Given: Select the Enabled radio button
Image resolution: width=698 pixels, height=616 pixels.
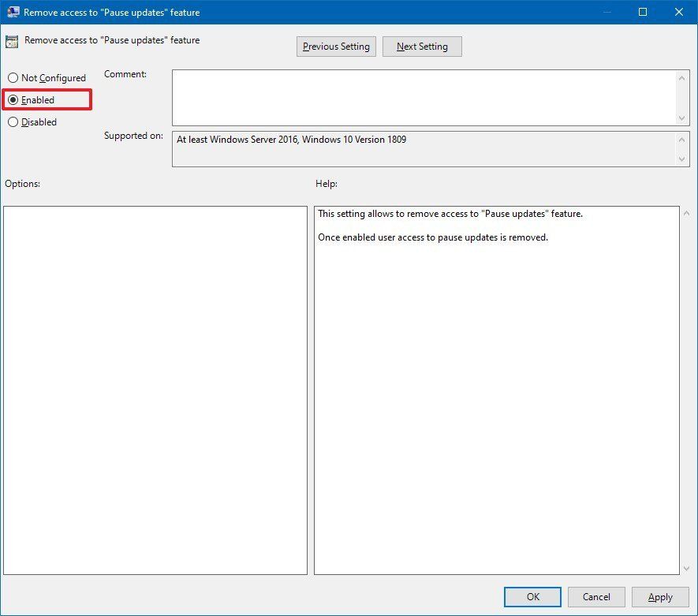Looking at the screenshot, I should pos(13,99).
